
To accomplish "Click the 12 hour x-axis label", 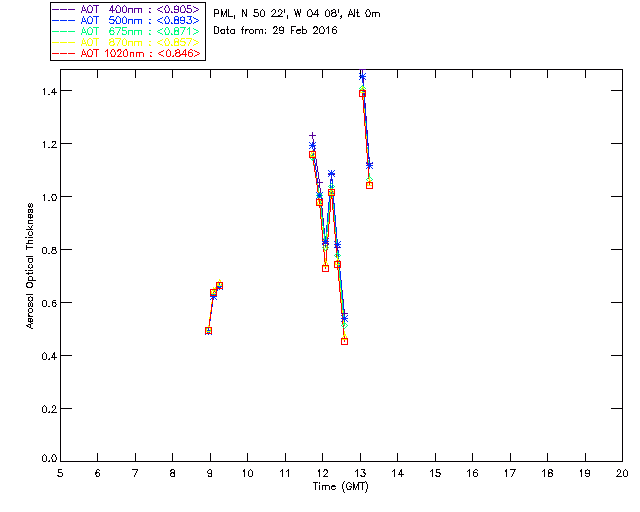I will (x=322, y=473).
